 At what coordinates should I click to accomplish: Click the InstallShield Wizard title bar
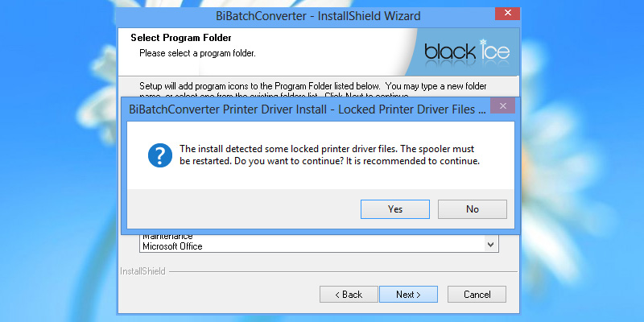pyautogui.click(x=306, y=14)
